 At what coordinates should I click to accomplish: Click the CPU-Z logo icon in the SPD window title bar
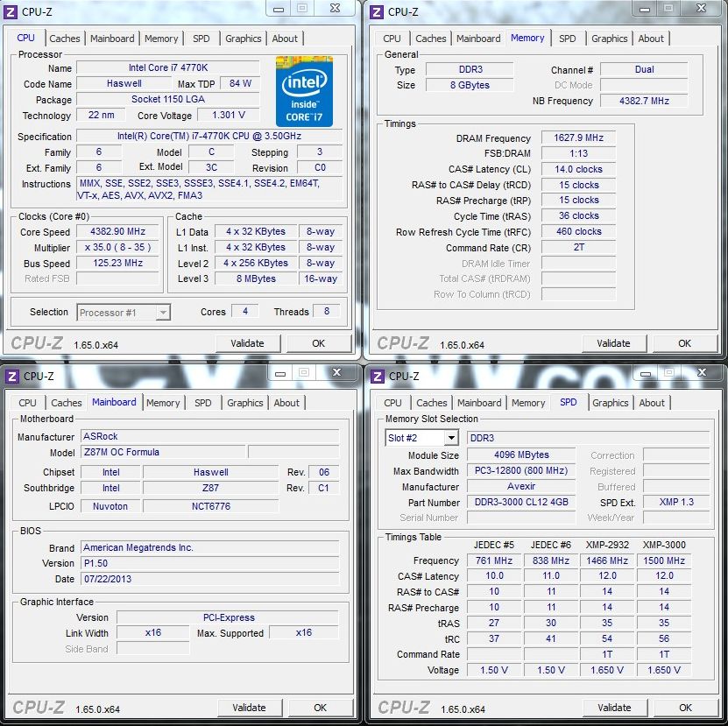point(378,376)
